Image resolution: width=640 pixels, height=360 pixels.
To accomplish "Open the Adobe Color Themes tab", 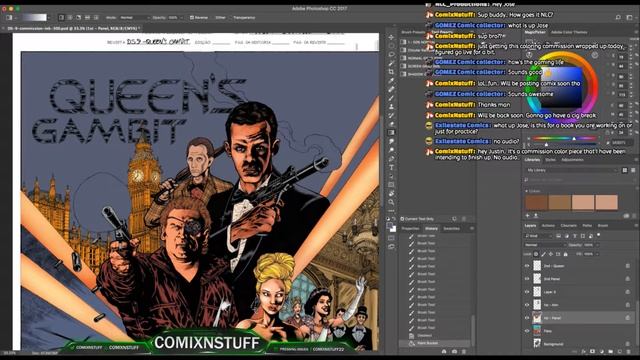I will pos(569,32).
